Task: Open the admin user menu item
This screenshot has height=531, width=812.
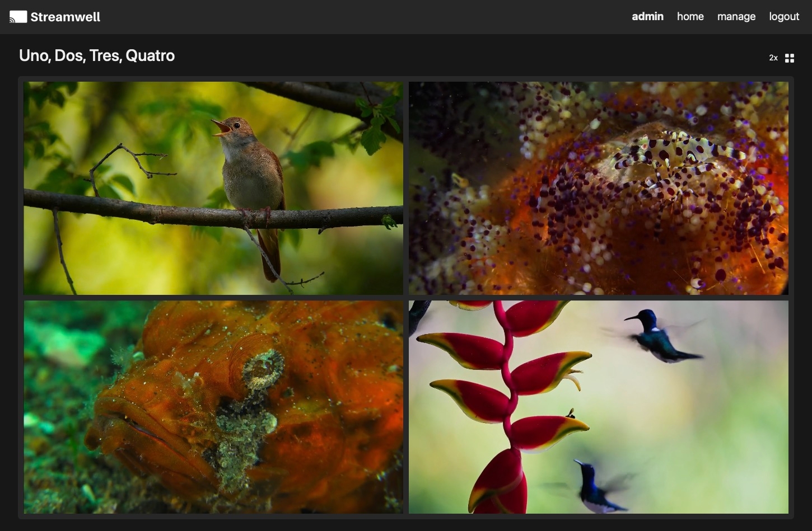Action: coord(647,17)
